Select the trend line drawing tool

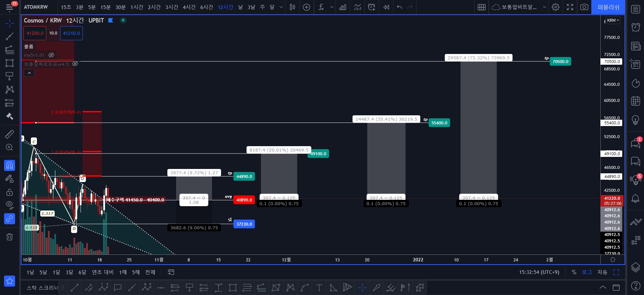point(10,37)
